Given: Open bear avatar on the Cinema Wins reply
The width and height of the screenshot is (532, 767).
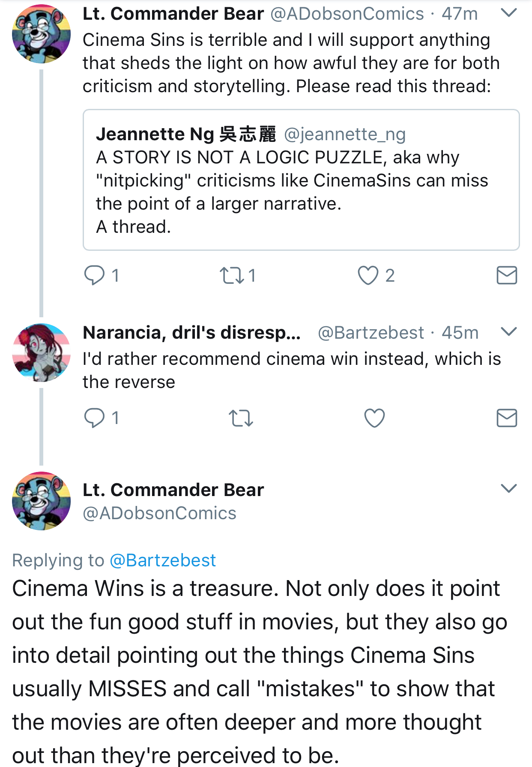Looking at the screenshot, I should [x=42, y=501].
